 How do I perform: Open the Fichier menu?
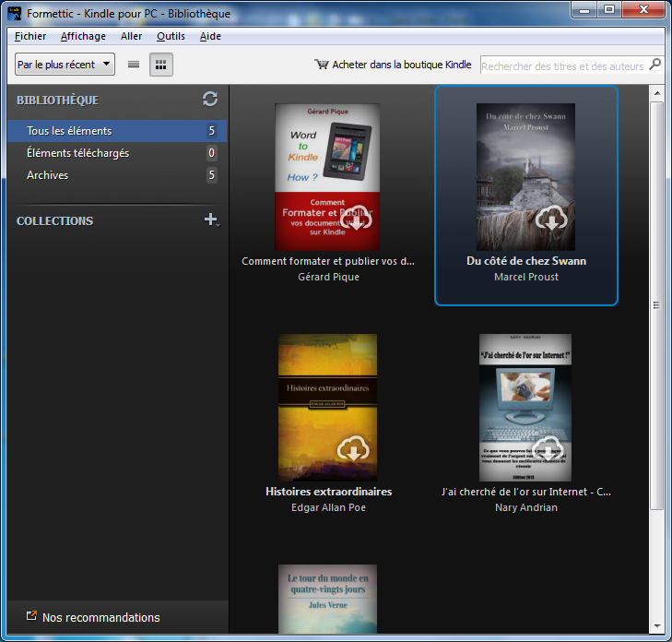click(x=30, y=37)
